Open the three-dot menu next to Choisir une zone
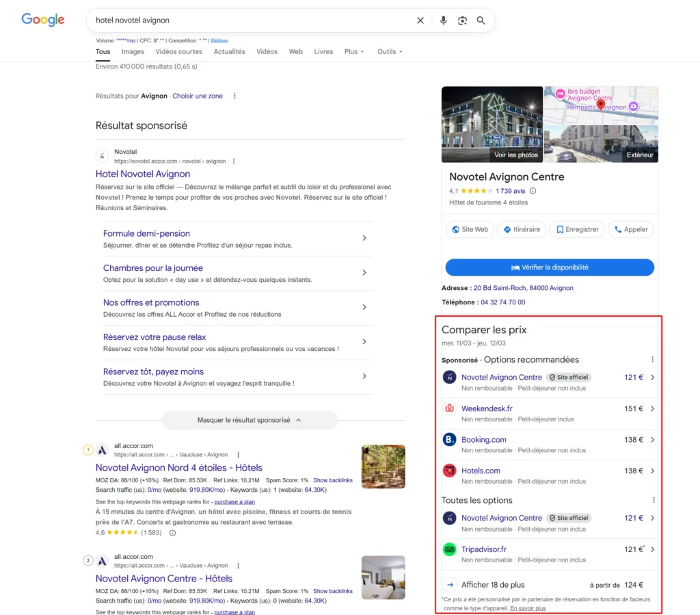Viewport: 700px width, 615px height. 234,96
